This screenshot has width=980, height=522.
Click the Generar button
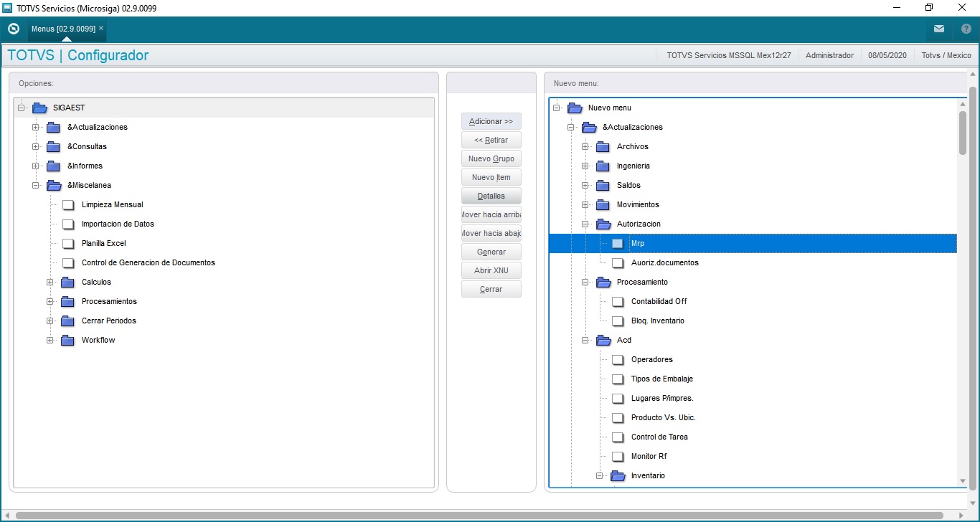(x=491, y=252)
